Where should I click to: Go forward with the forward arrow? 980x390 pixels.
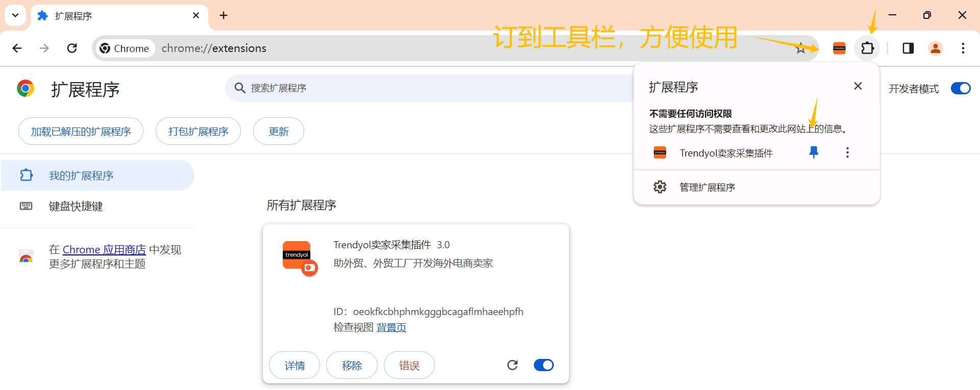pos(44,48)
